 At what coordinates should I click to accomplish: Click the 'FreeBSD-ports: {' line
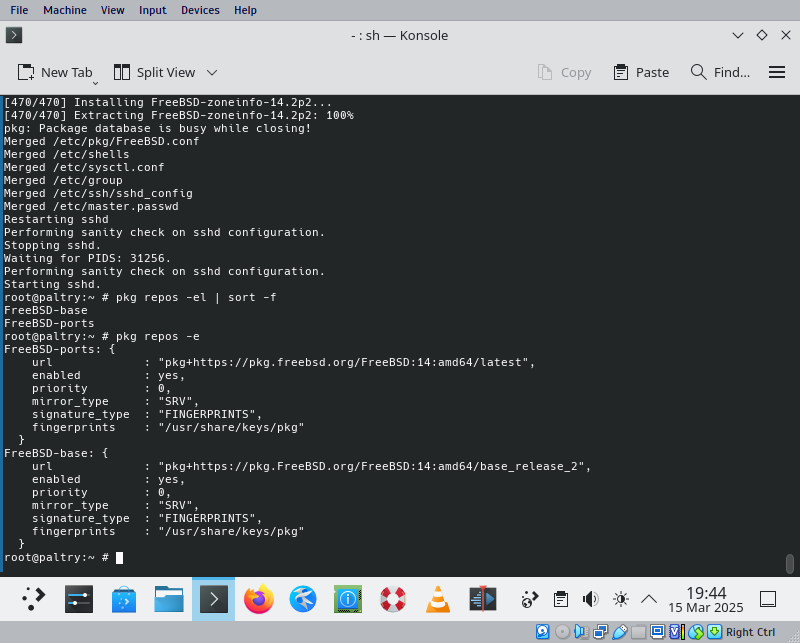[x=60, y=349]
